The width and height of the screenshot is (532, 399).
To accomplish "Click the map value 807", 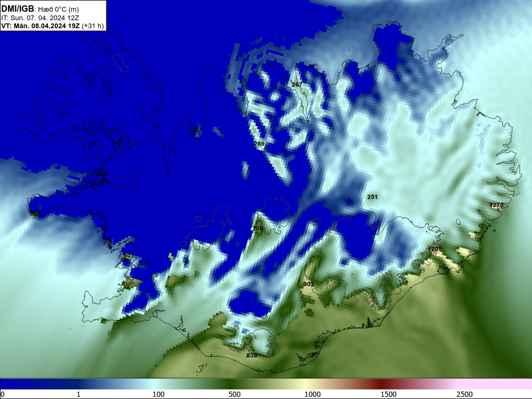I will [x=129, y=255].
